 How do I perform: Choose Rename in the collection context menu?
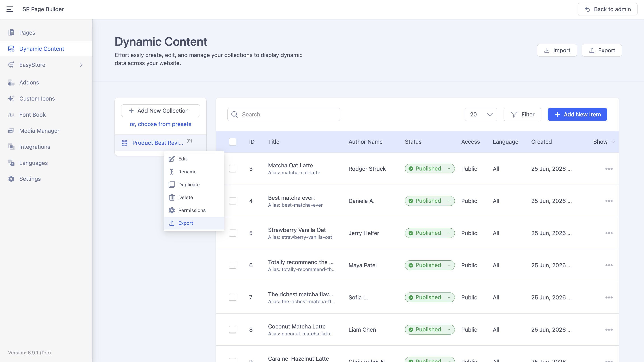[194, 172]
